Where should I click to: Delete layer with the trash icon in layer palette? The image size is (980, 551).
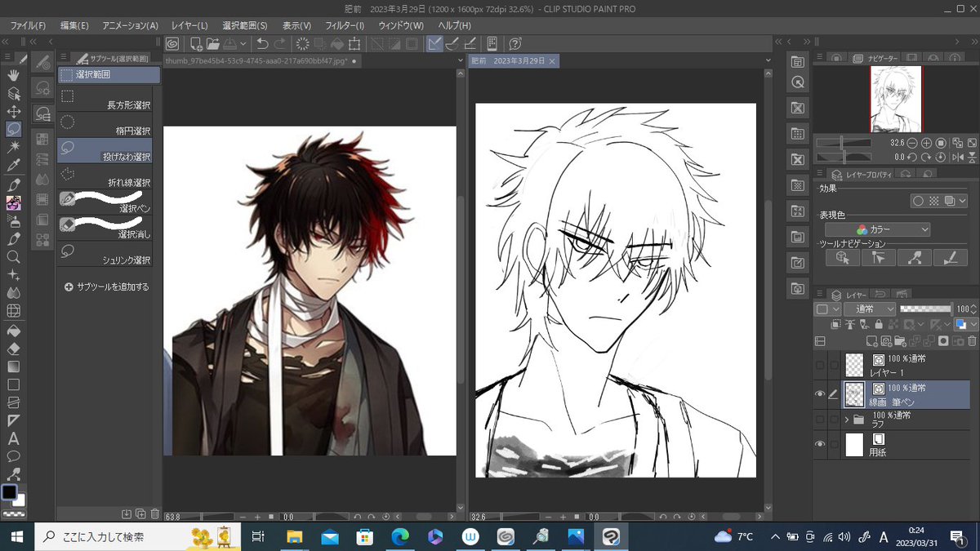coord(970,341)
